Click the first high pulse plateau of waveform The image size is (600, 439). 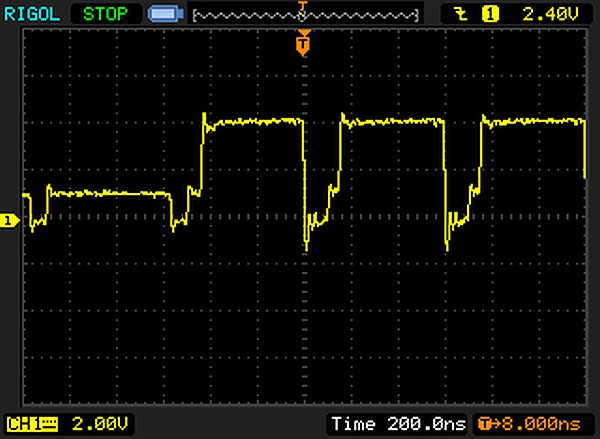252,121
